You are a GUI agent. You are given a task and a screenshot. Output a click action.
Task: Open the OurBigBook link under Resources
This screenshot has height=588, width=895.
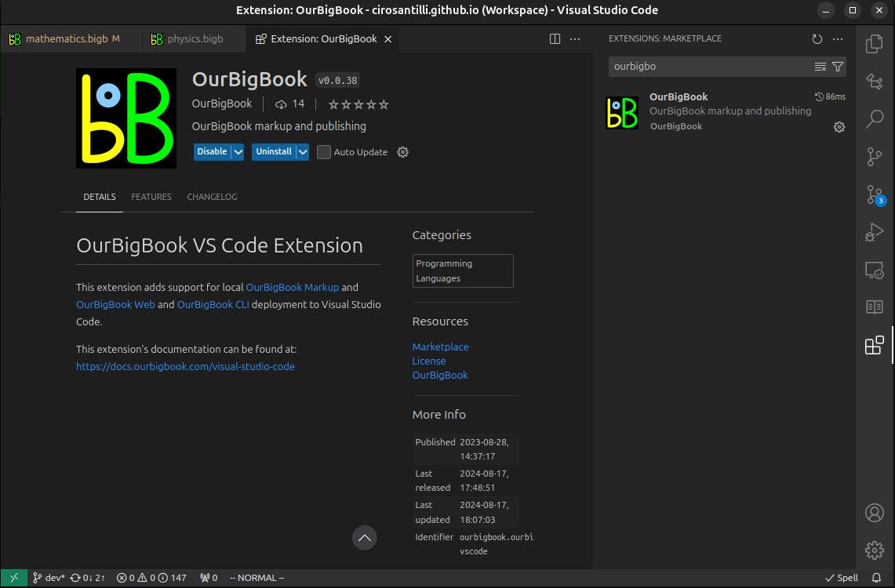pyautogui.click(x=439, y=376)
